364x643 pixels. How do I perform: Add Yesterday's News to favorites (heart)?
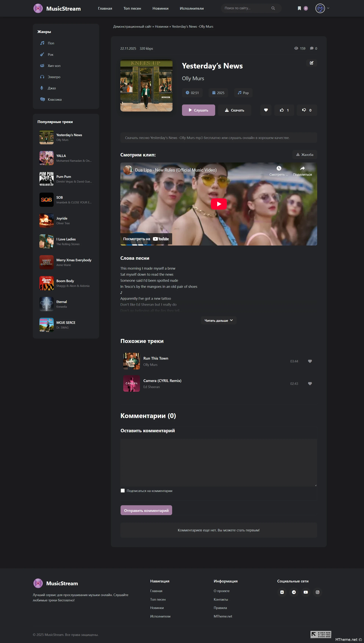click(x=266, y=110)
